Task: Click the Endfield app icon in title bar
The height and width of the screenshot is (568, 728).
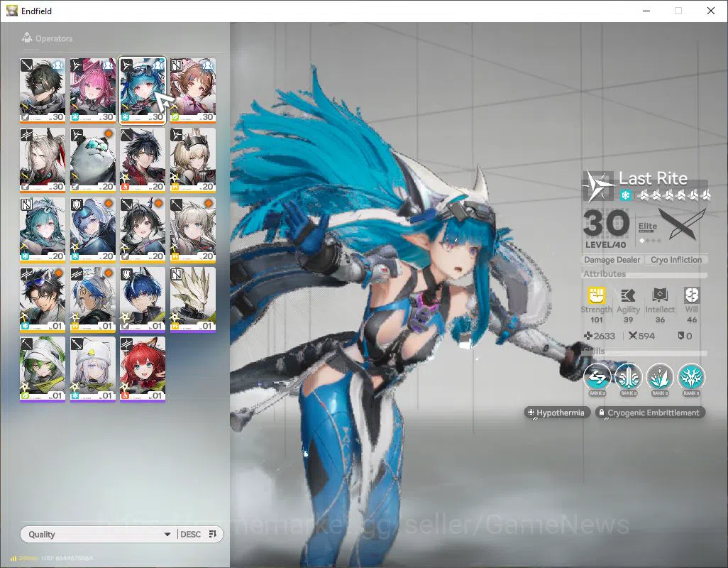Action: [11, 11]
